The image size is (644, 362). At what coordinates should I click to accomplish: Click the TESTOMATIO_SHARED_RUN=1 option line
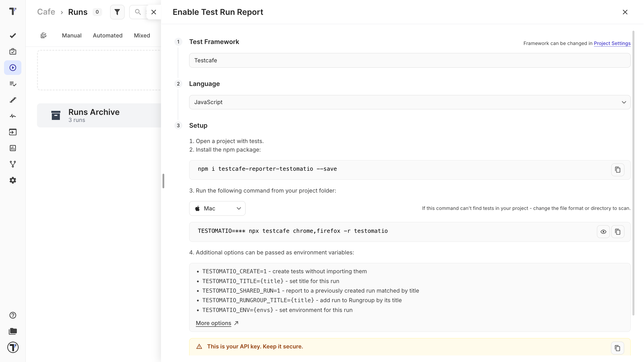click(x=311, y=291)
